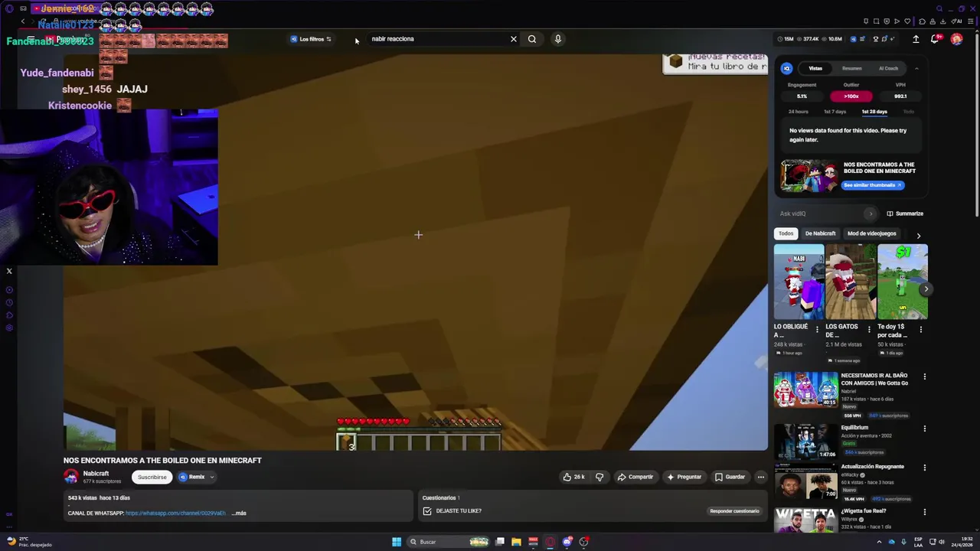Open the ¿Wigetta fue Real? video title
Screen dimensions: 980x551
coord(864,511)
